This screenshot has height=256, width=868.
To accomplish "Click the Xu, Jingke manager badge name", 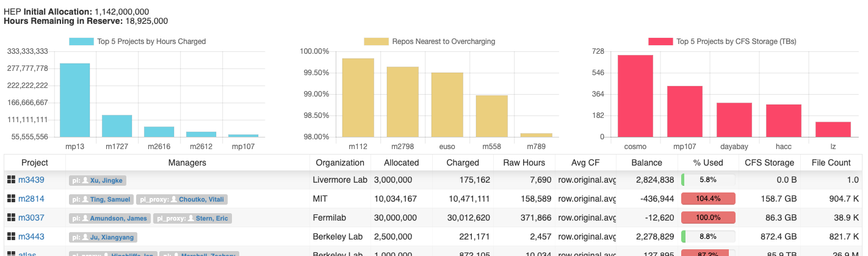I will coord(106,181).
